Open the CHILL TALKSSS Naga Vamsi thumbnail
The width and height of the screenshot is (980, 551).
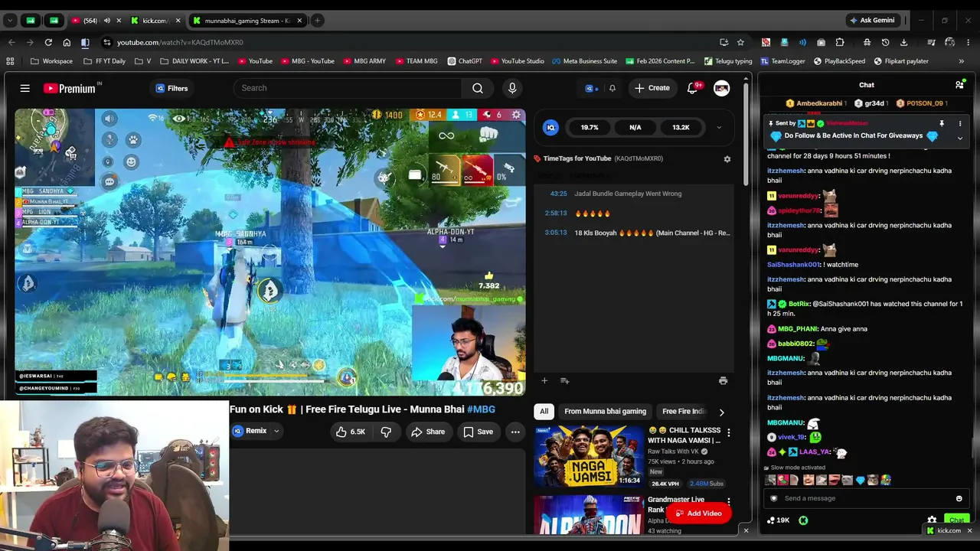pyautogui.click(x=589, y=457)
